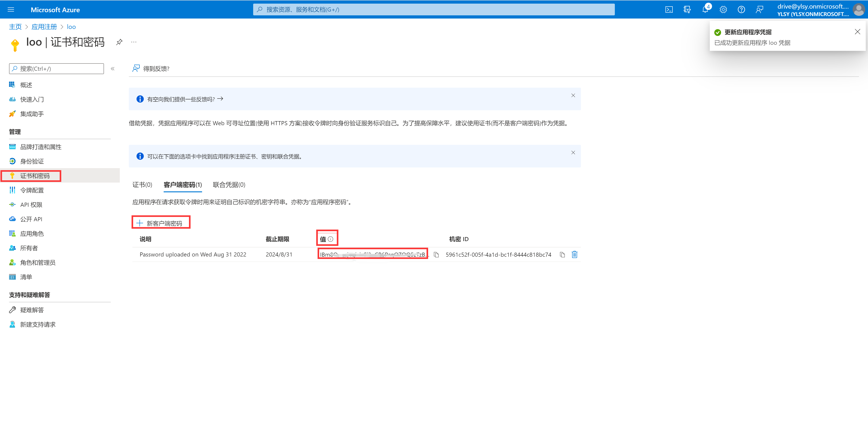This screenshot has width=868, height=423.
Task: Delete the client secret with trash icon
Action: tap(575, 255)
